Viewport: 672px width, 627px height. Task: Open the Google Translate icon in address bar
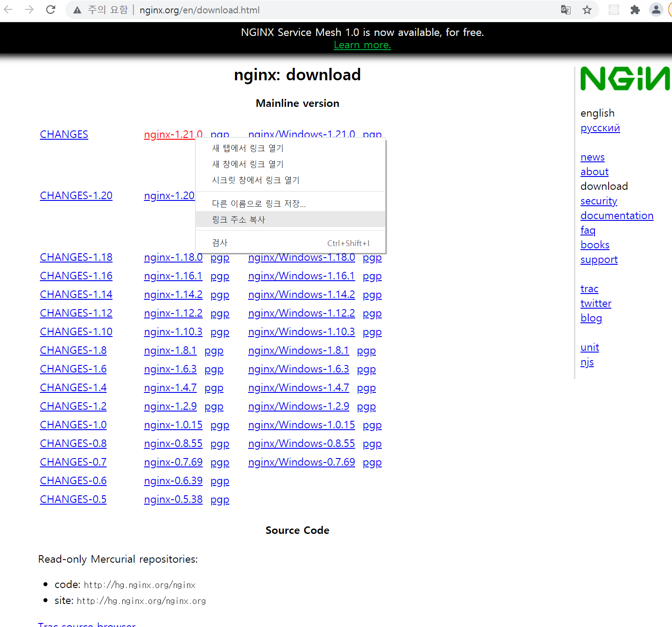coord(566,10)
